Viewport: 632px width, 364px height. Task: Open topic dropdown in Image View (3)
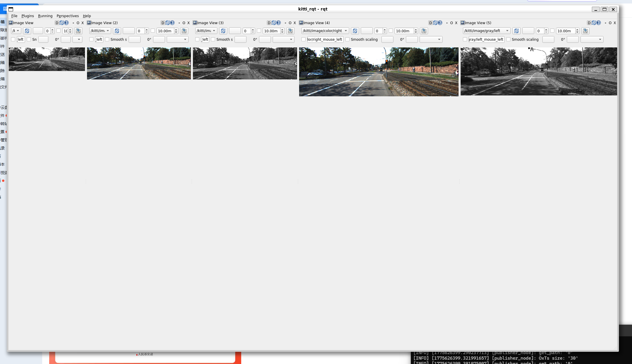pos(206,31)
